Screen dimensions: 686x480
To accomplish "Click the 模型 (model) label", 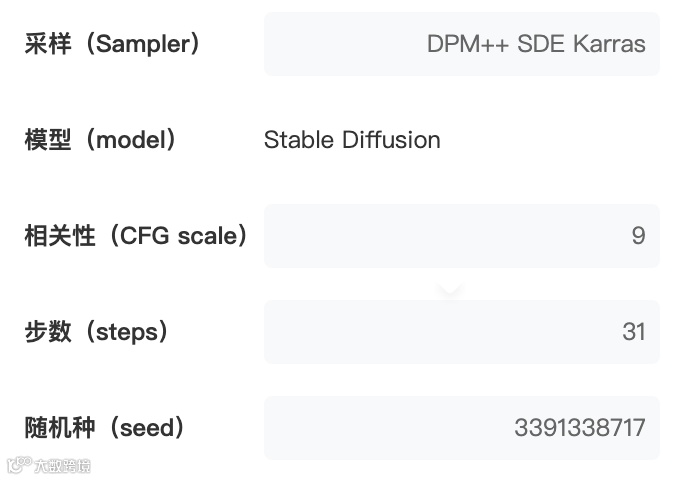I will [101, 140].
